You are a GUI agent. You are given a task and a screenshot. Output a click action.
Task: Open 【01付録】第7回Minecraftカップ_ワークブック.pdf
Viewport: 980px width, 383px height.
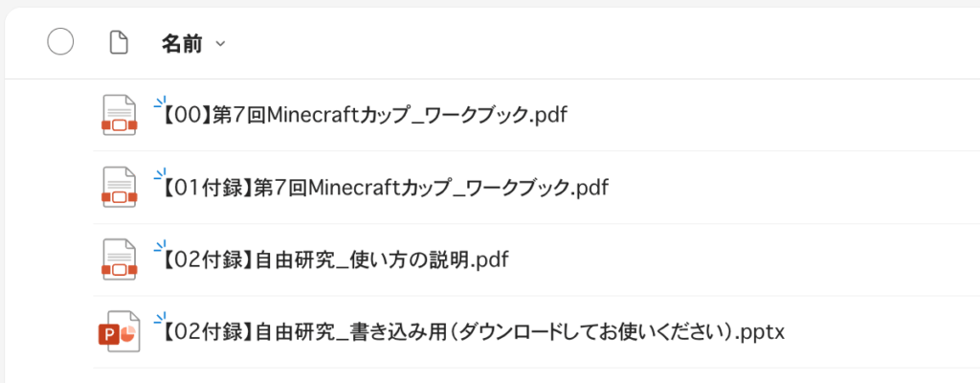coord(383,188)
